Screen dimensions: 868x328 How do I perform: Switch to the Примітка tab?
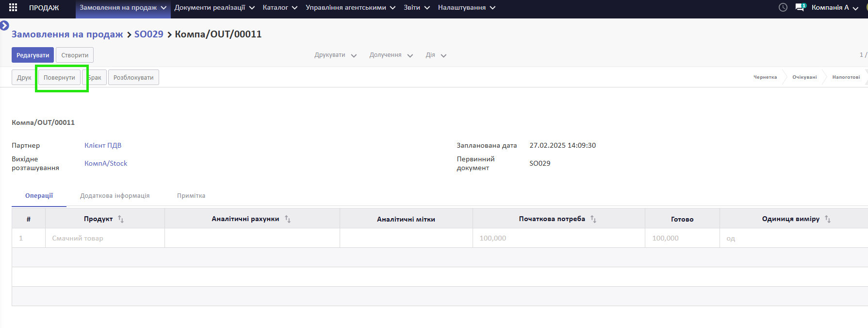(191, 196)
